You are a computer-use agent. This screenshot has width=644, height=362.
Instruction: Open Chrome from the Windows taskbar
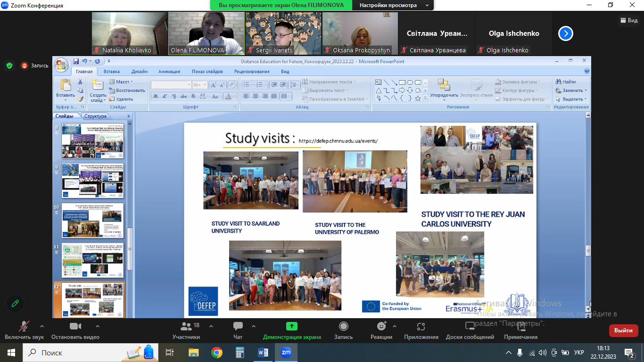coord(217,353)
